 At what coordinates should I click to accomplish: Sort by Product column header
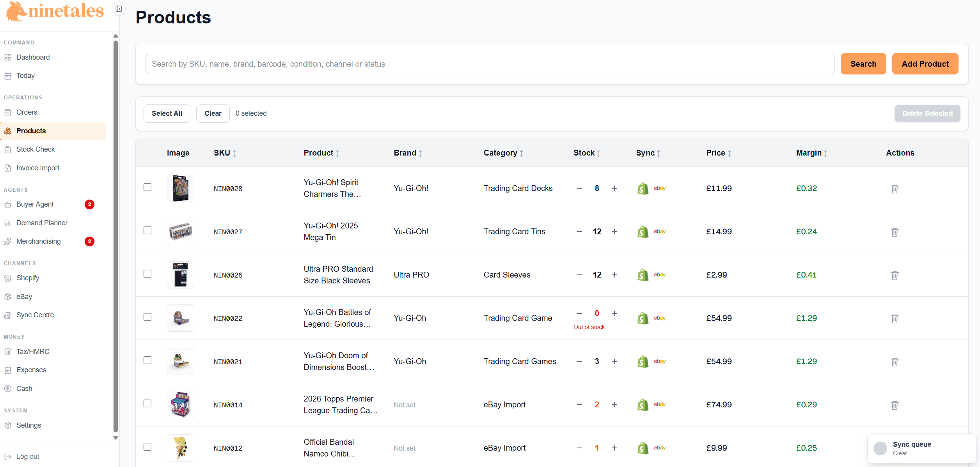321,153
